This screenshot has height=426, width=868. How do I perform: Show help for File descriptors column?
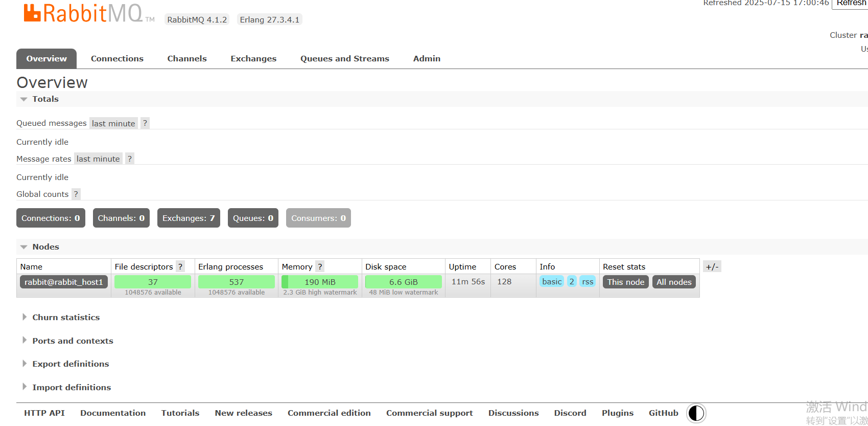tap(180, 266)
